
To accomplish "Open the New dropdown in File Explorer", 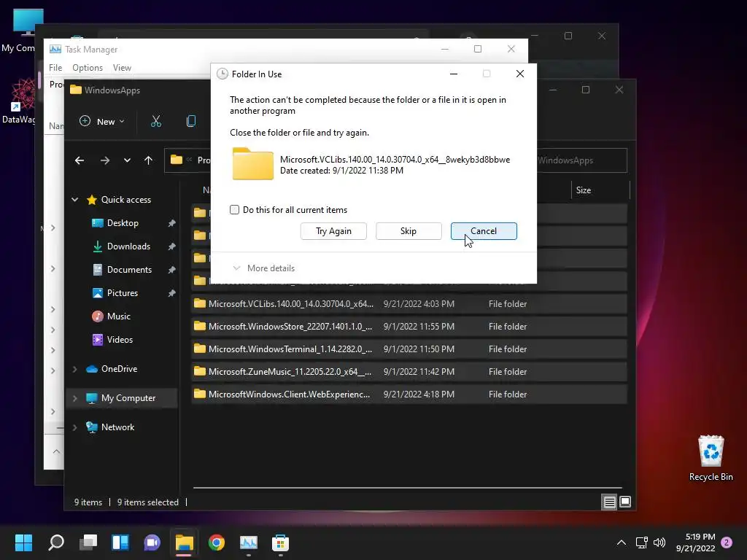I will click(102, 122).
